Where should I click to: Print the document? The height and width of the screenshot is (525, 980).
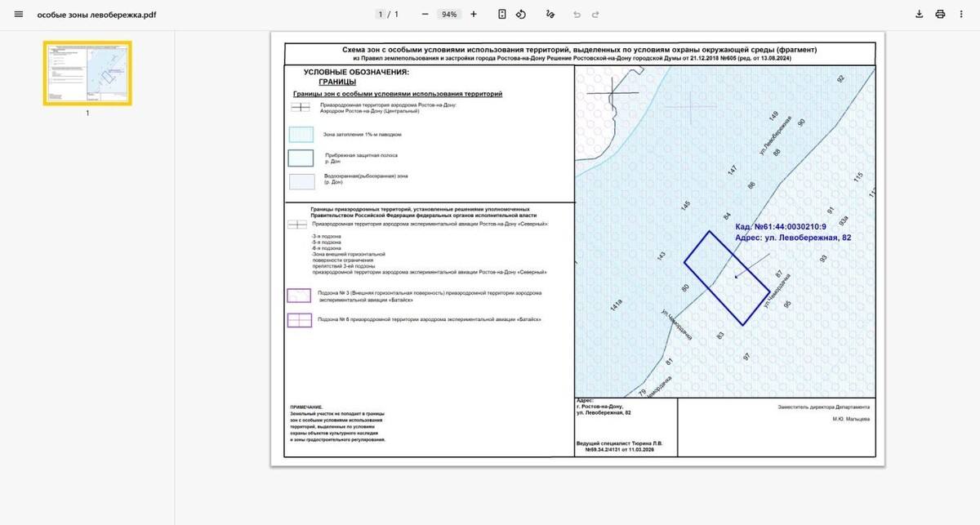click(x=940, y=15)
